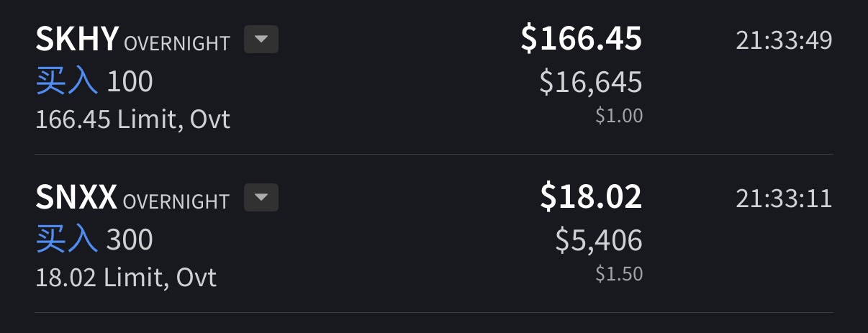Select the SKHY fill price $166.45
868x333 pixels.
click(x=582, y=39)
